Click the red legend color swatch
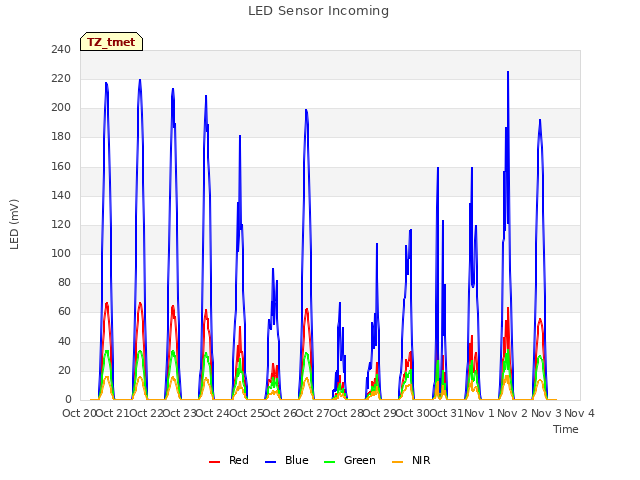The image size is (640, 480). [214, 462]
